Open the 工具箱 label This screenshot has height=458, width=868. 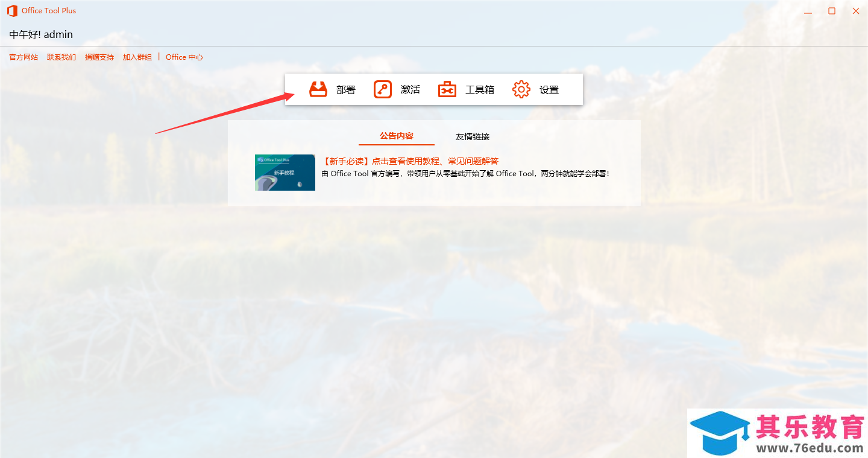pyautogui.click(x=480, y=89)
